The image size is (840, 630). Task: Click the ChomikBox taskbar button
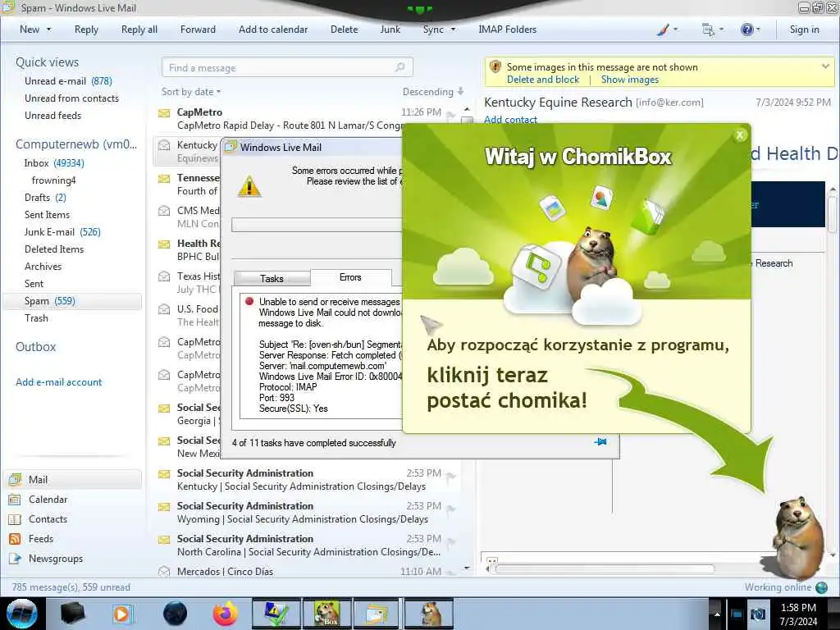tap(326, 614)
